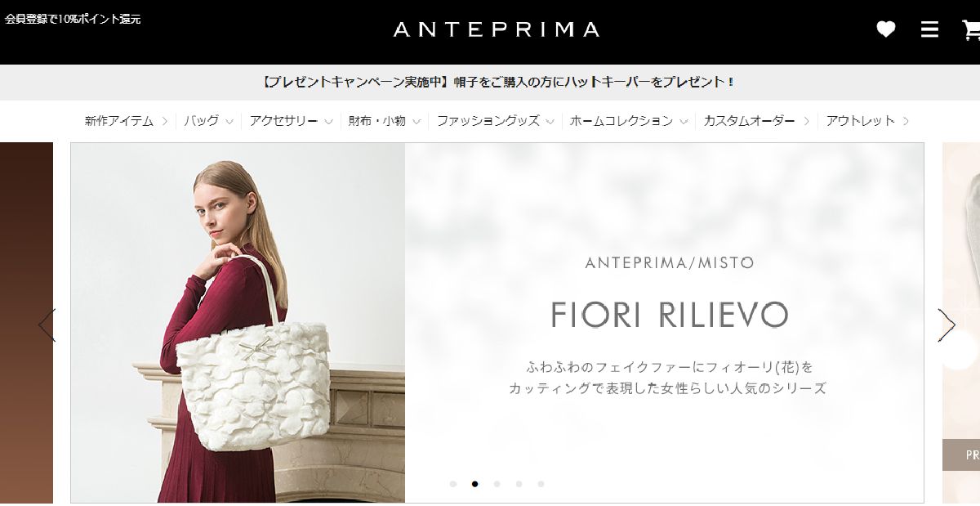The height and width of the screenshot is (506, 980).
Task: Open the hamburger menu icon
Action: pyautogui.click(x=929, y=29)
